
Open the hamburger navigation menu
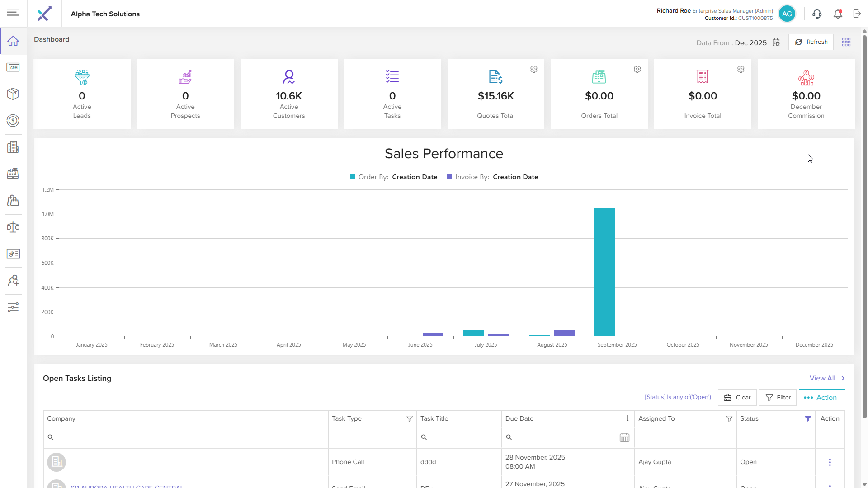(x=13, y=12)
